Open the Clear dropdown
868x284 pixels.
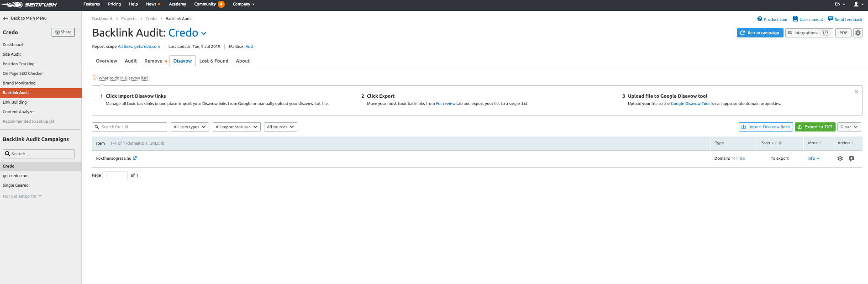pyautogui.click(x=849, y=127)
